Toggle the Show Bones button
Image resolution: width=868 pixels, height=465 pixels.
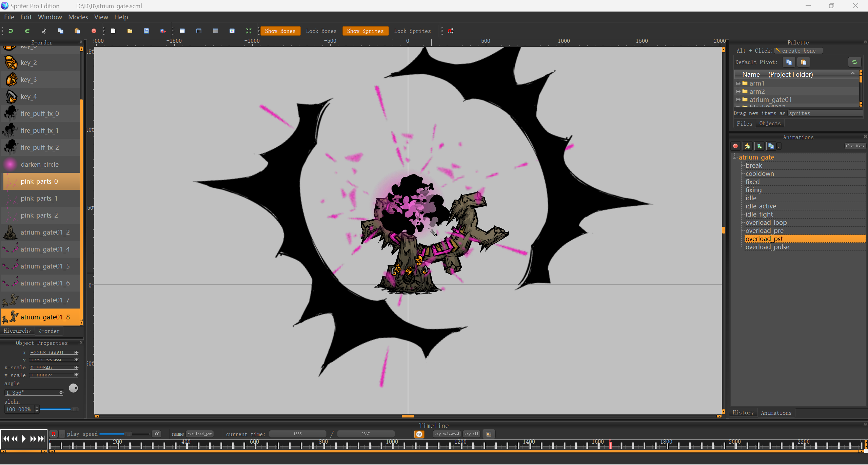[x=280, y=31]
